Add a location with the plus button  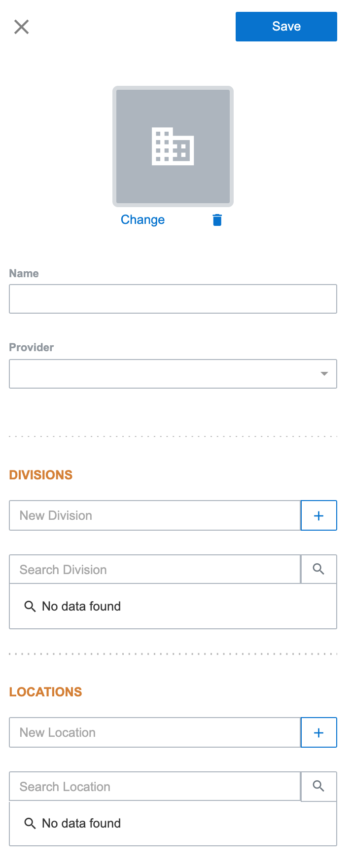click(319, 732)
